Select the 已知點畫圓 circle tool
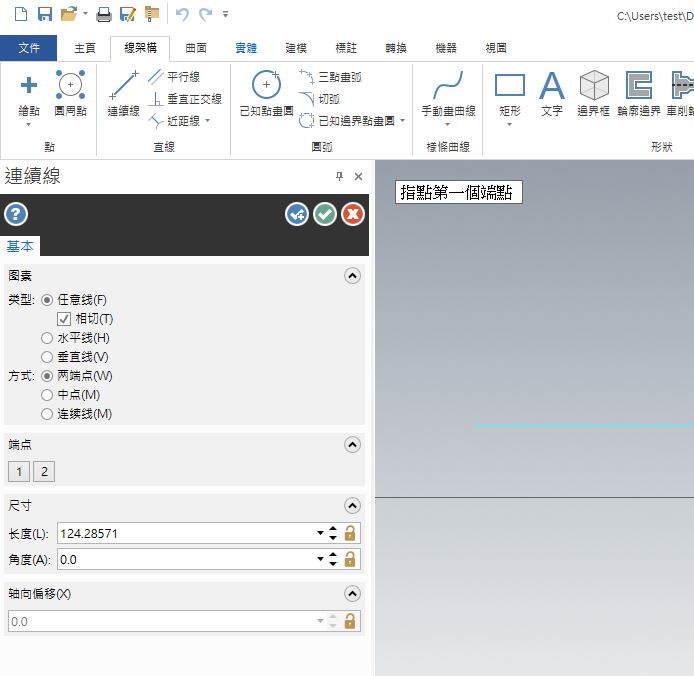Viewport: 694px width, 676px height. (x=266, y=93)
